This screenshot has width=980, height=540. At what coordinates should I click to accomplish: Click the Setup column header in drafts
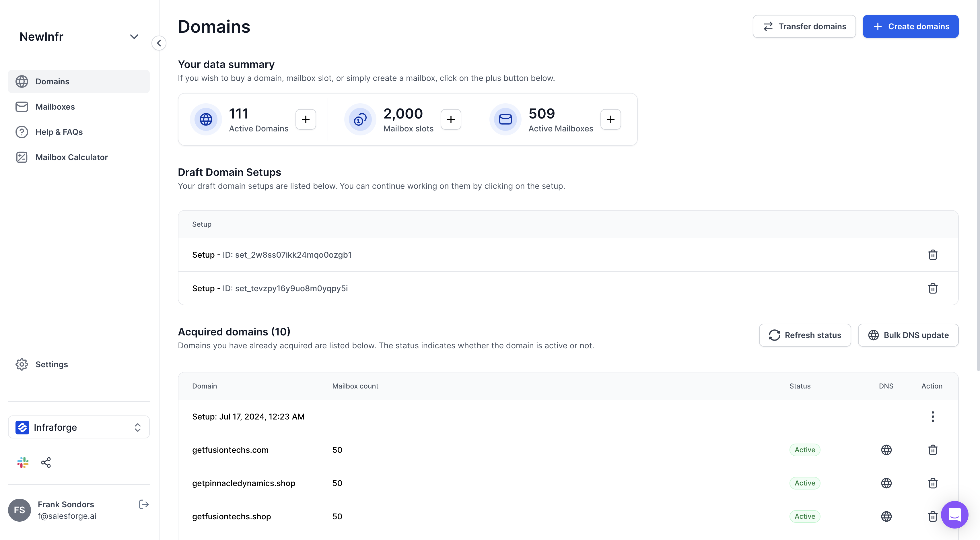coord(202,224)
